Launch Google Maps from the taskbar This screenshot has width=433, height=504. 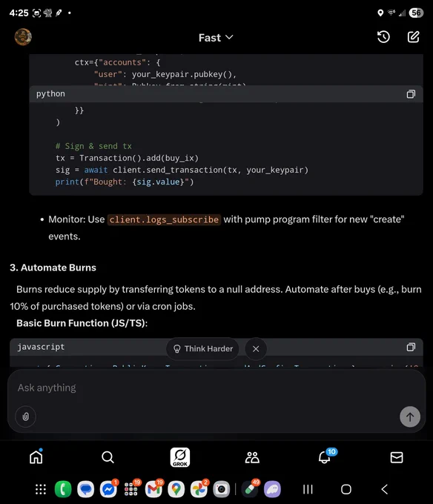click(x=176, y=489)
